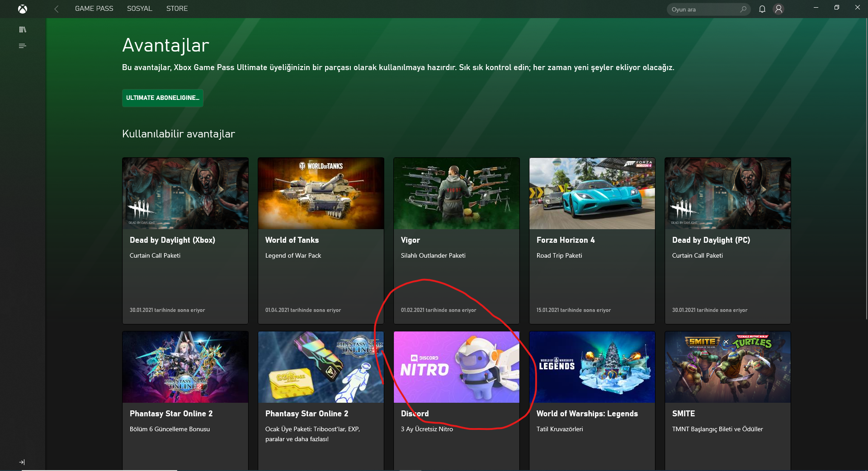
Task: Click Silahlı Outlander Paketi text
Action: pyautogui.click(x=433, y=255)
